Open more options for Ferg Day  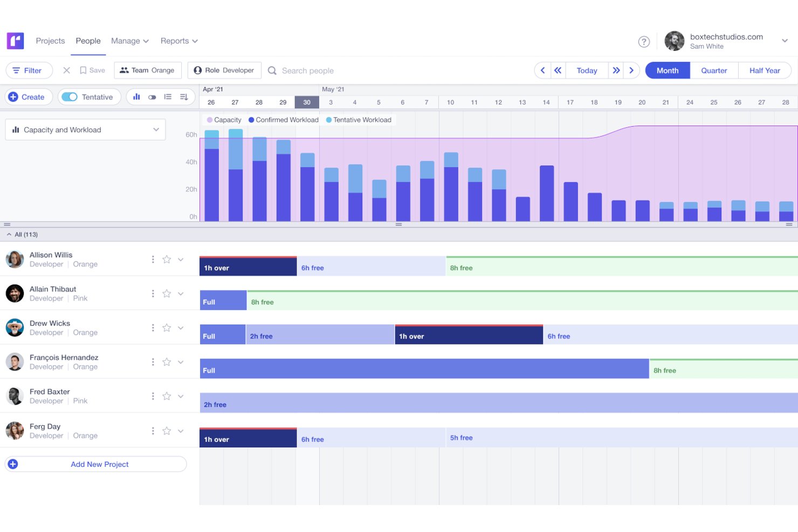[x=153, y=431]
